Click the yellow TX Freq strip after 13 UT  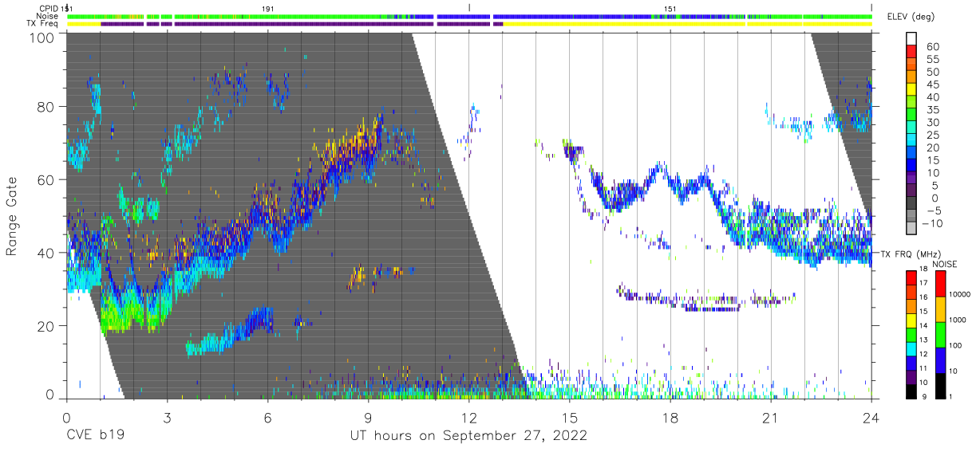687,24
